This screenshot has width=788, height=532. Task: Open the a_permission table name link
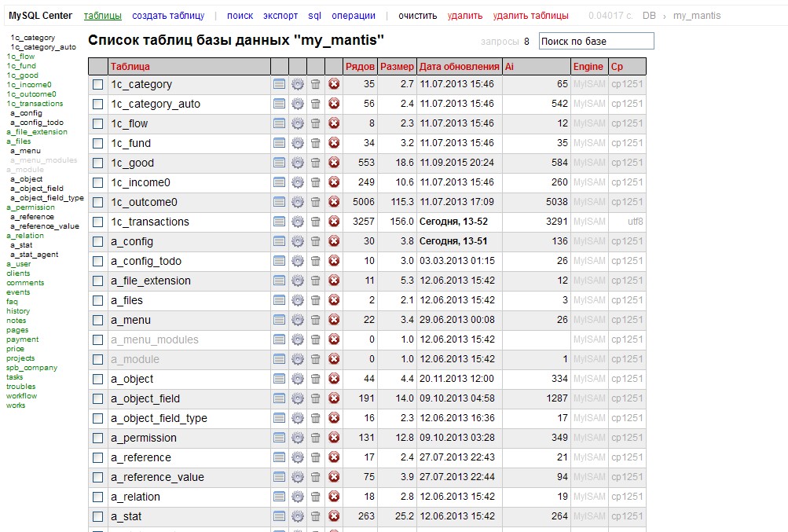[x=144, y=438]
